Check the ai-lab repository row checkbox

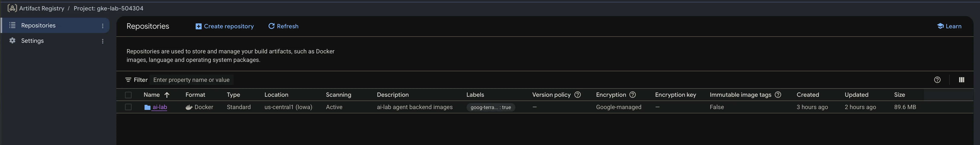point(128,107)
